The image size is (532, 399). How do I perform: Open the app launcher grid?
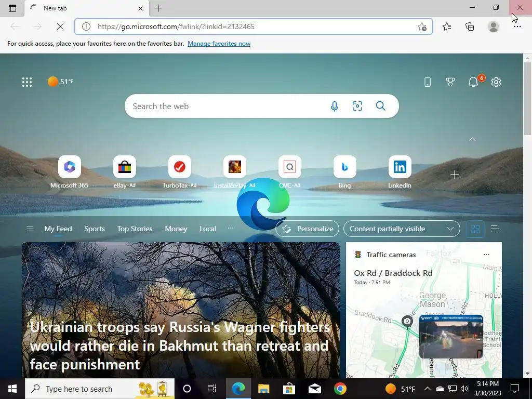[x=27, y=82]
